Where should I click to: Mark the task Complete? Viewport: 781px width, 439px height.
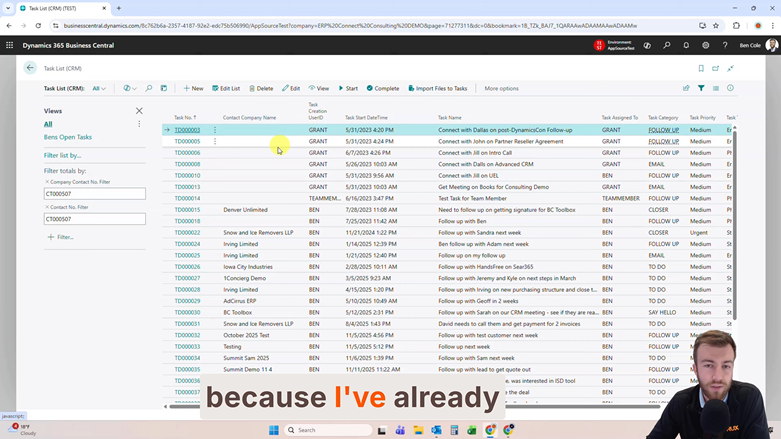pyautogui.click(x=383, y=88)
